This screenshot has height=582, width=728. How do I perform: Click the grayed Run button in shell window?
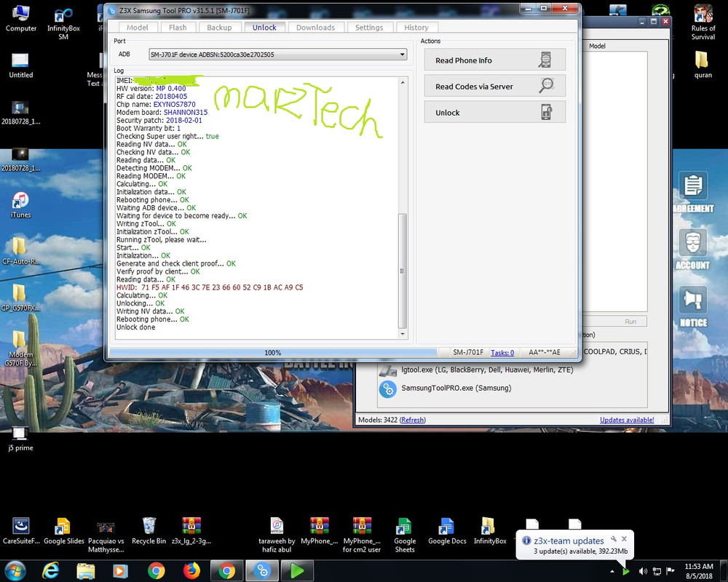click(630, 321)
